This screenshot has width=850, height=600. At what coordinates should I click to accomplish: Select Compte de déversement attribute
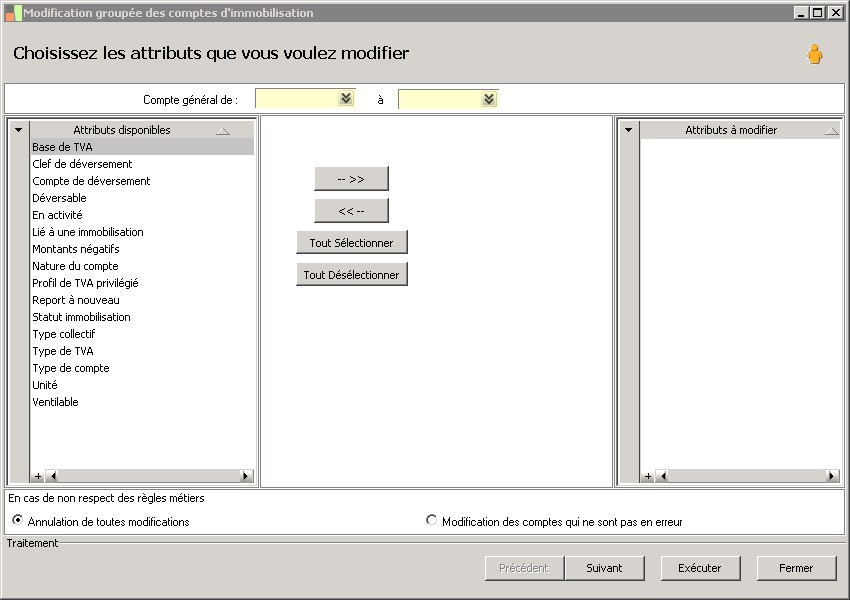coord(142,181)
